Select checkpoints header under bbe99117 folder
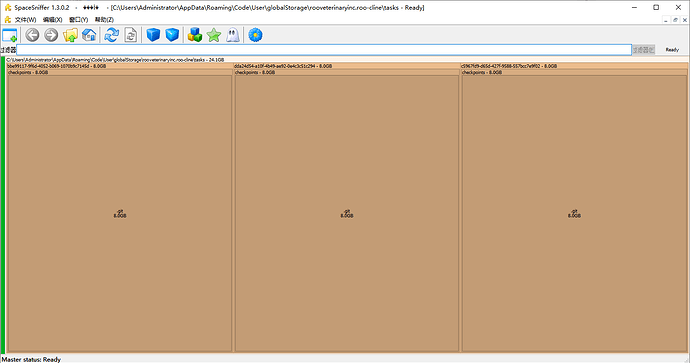 click(120, 72)
